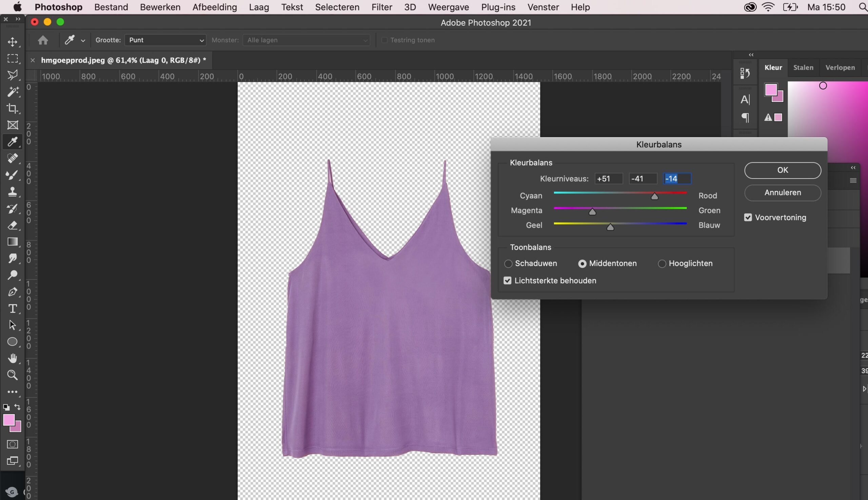
Task: Select the History Brush tool
Action: pos(13,208)
